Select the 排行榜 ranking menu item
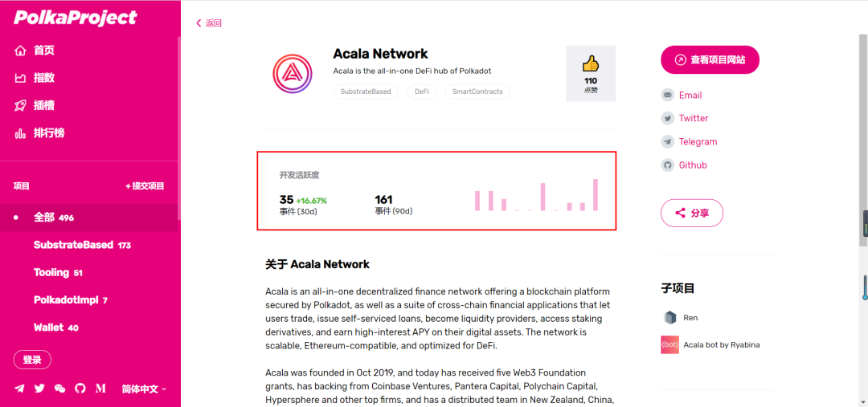The height and width of the screenshot is (407, 868). pos(48,132)
